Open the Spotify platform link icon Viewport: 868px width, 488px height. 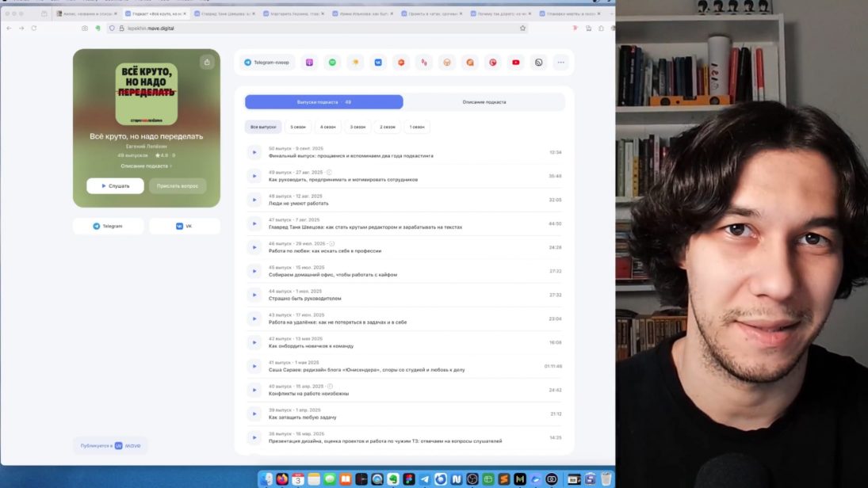(333, 63)
